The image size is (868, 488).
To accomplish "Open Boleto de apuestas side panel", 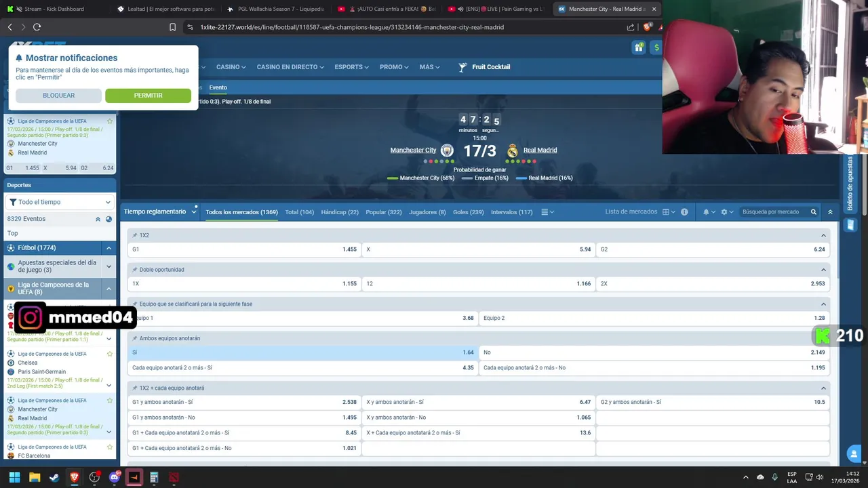I will pos(850,183).
